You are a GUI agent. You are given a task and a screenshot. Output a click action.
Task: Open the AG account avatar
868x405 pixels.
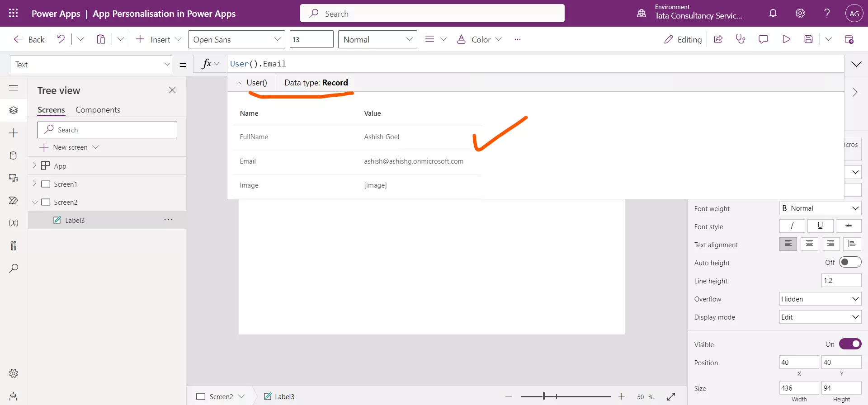tap(854, 14)
